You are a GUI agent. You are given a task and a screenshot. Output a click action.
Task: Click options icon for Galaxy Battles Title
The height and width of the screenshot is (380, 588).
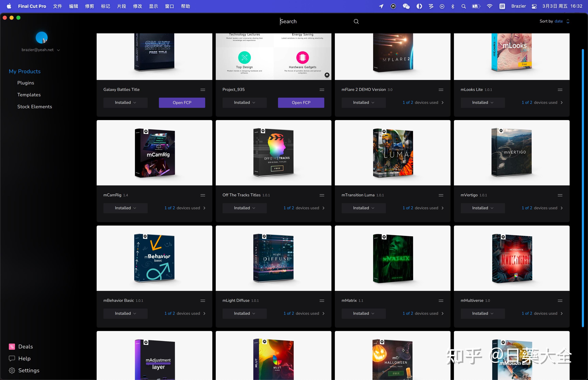click(x=203, y=90)
